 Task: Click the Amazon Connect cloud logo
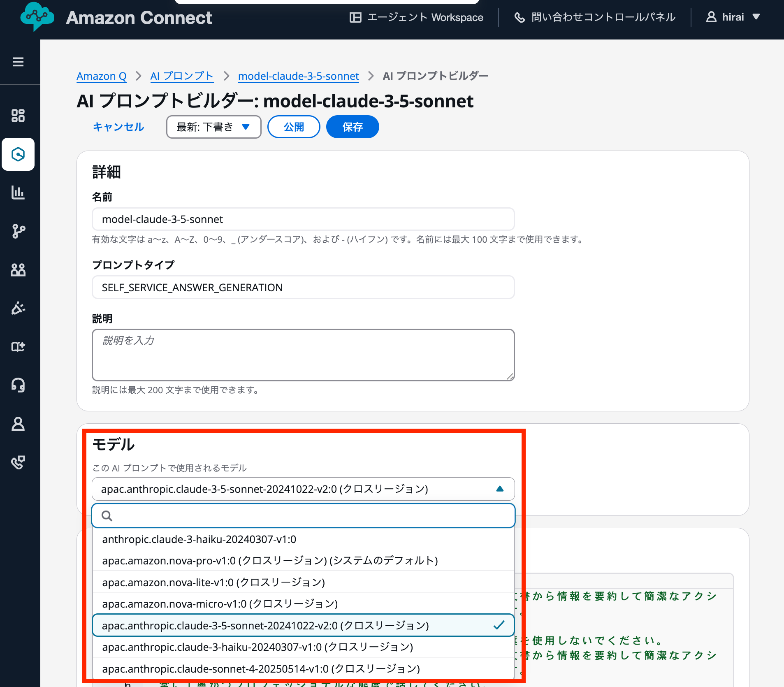37,17
